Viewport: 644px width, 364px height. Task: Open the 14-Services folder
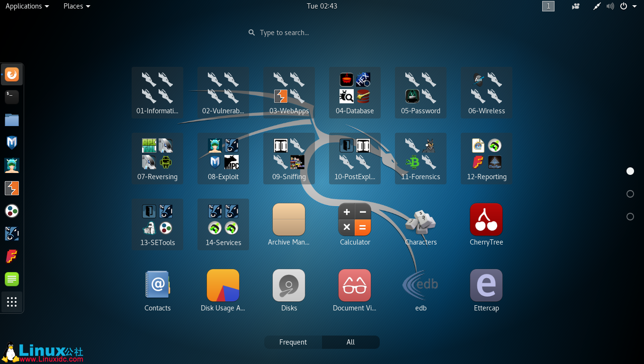pos(223,224)
